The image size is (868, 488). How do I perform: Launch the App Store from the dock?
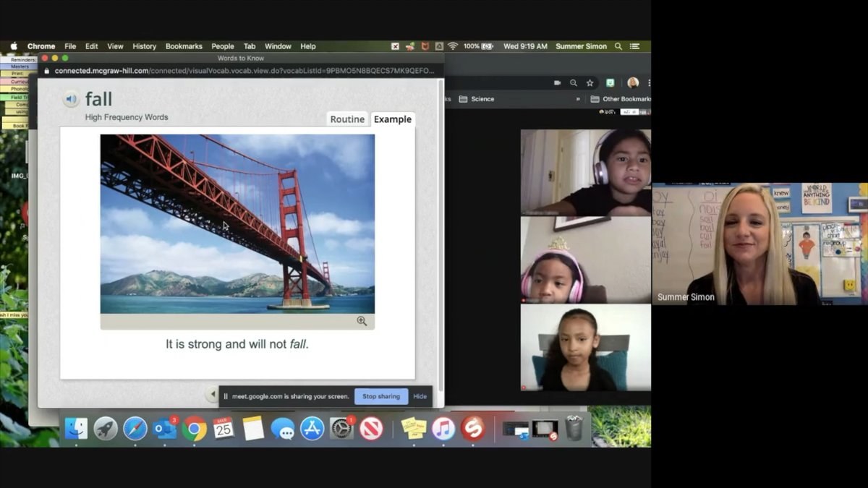click(x=312, y=429)
